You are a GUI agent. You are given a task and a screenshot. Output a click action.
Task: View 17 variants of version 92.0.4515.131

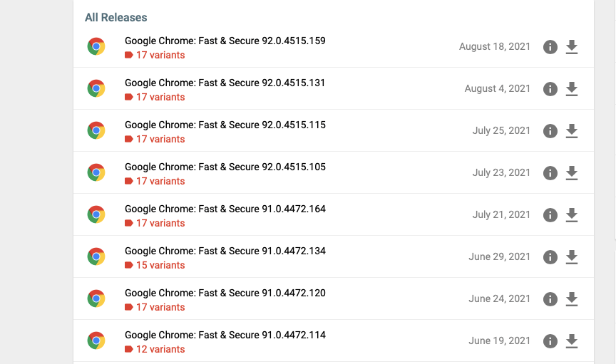(x=155, y=97)
